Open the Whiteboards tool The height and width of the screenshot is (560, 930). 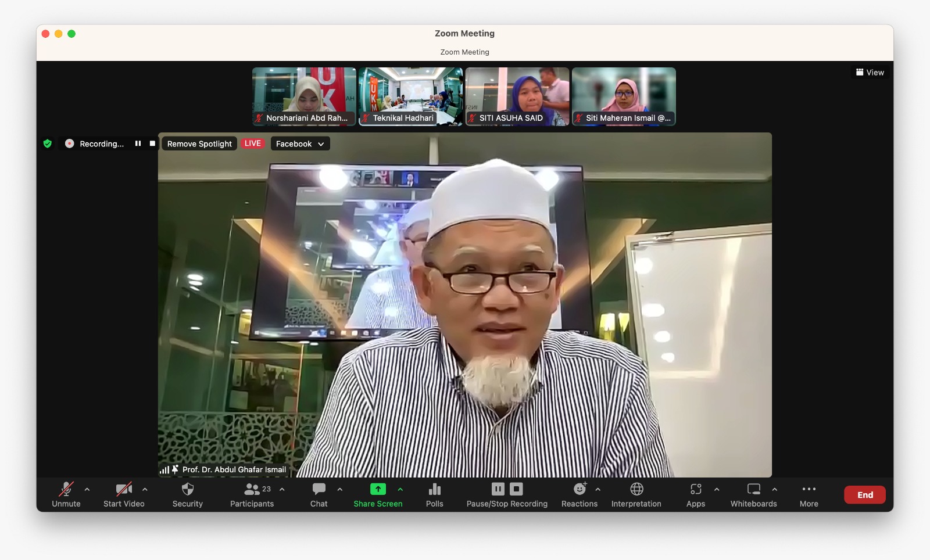pyautogui.click(x=753, y=489)
